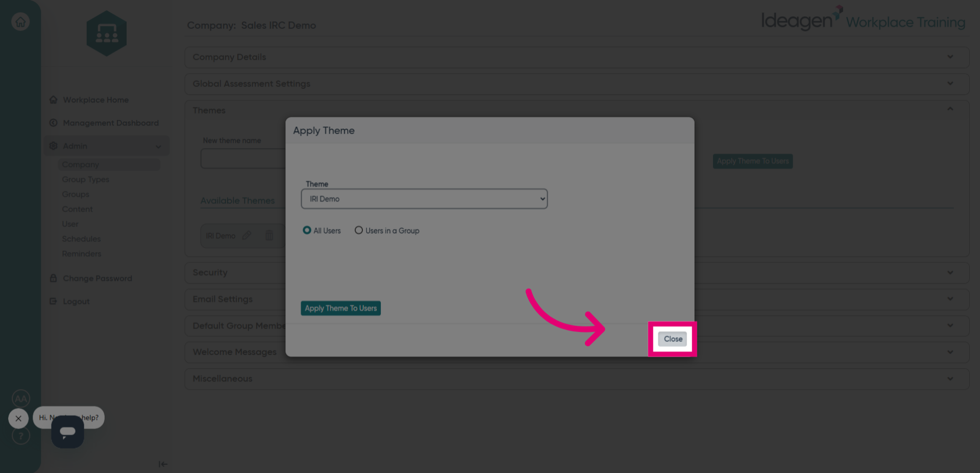Screen dimensions: 980x473
Task: Select Reminders under Admin
Action: [x=81, y=254]
